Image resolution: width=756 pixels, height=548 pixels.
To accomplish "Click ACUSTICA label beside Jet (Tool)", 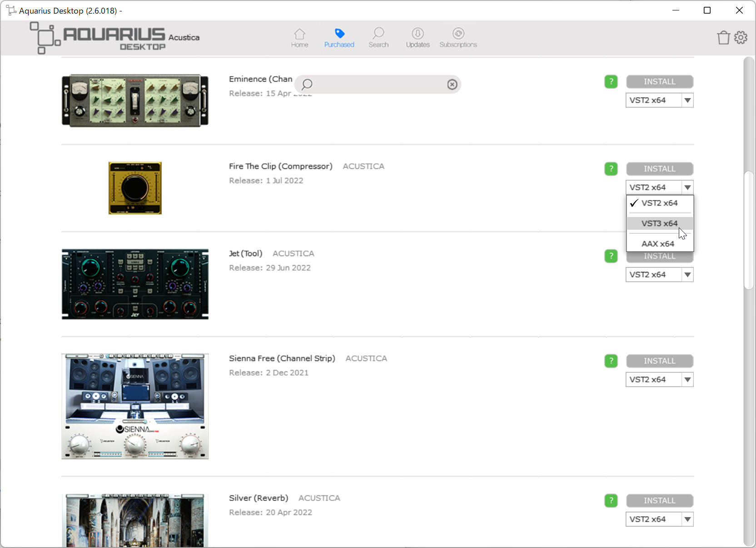I will pyautogui.click(x=293, y=253).
